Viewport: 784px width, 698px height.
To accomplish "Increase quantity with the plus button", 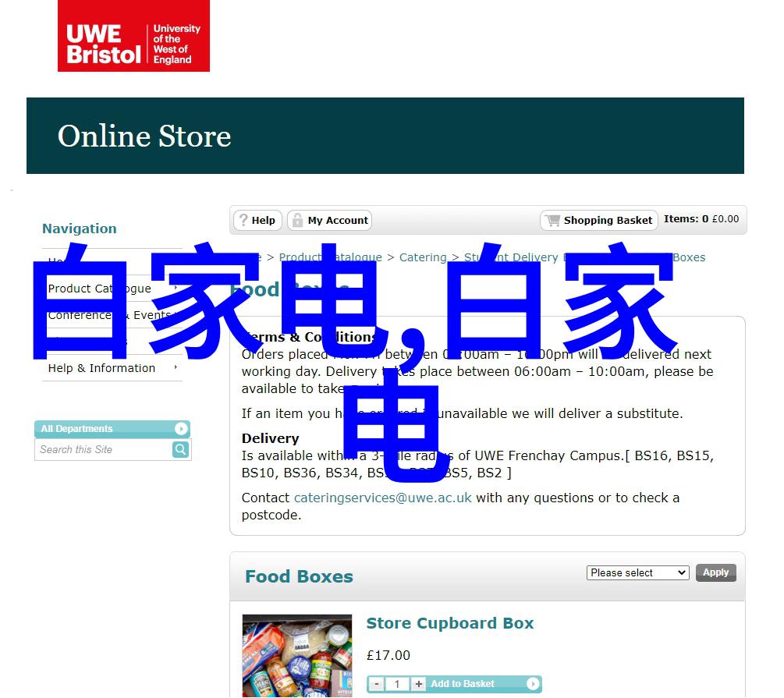I will (x=419, y=684).
